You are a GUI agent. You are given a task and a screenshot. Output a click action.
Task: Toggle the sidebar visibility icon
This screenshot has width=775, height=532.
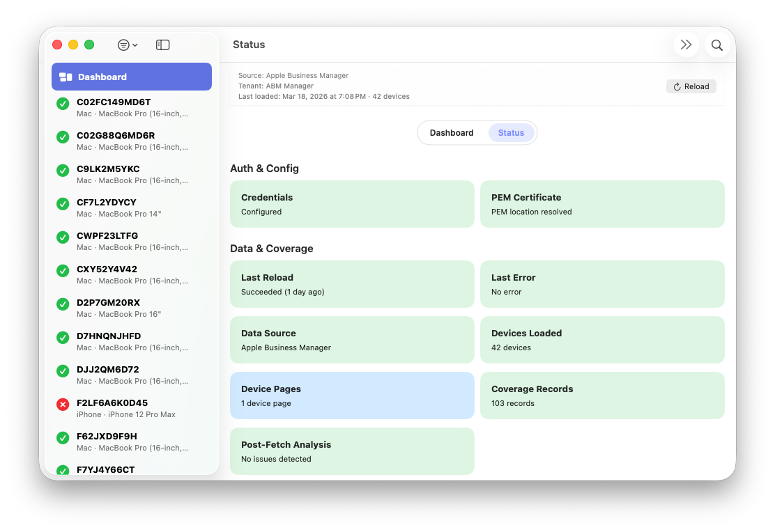coord(162,44)
